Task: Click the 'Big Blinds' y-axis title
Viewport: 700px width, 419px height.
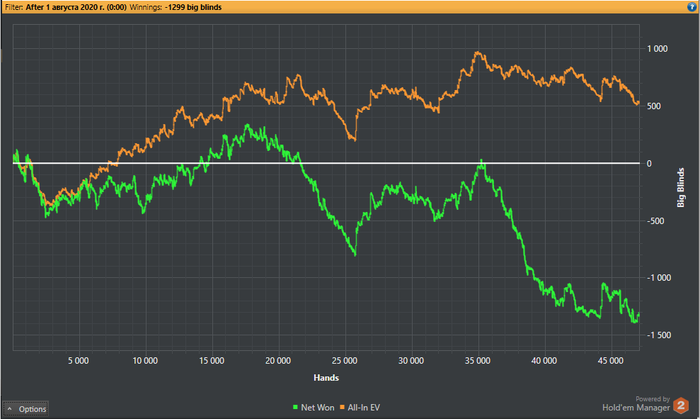Action: coord(680,187)
